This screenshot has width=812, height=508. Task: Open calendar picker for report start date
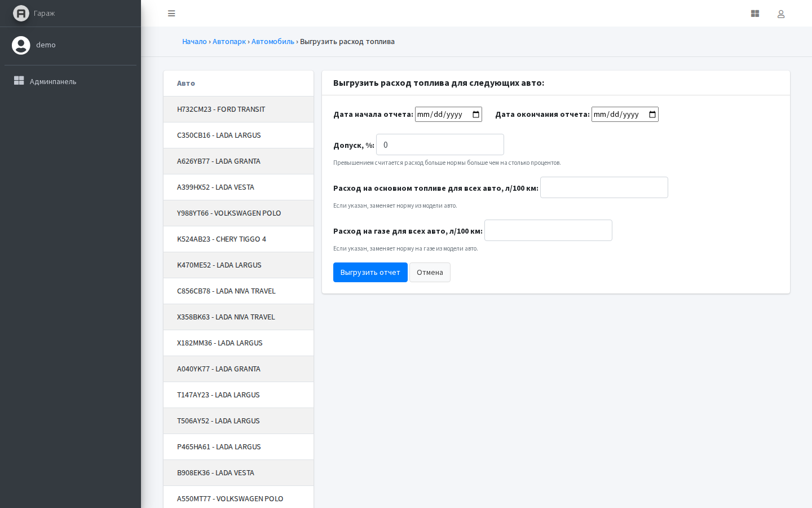pyautogui.click(x=476, y=115)
